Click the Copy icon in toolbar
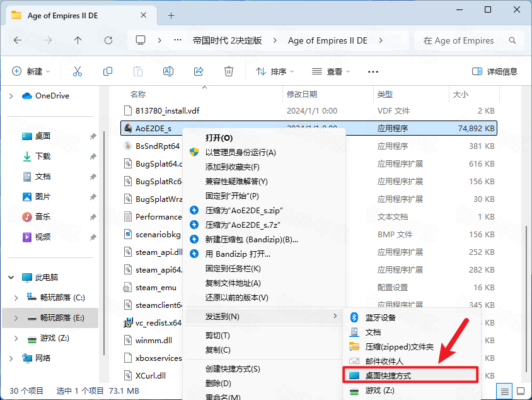 [x=108, y=72]
